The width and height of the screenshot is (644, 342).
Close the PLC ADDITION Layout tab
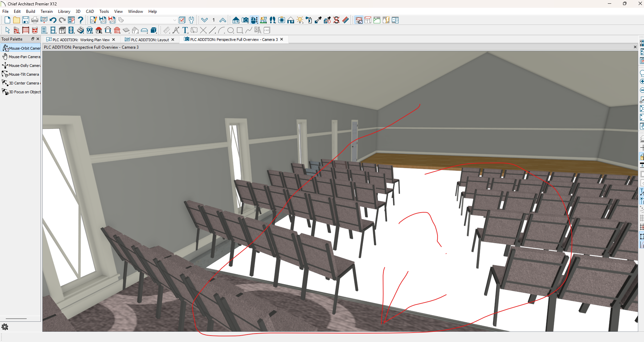click(173, 40)
